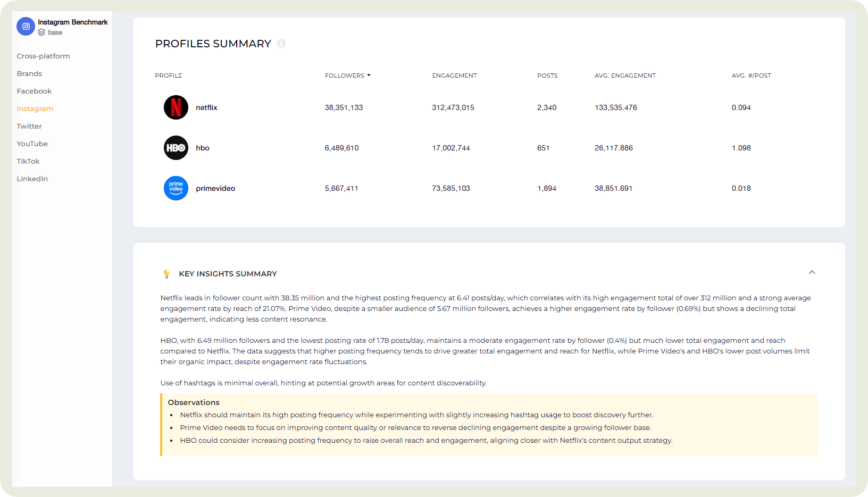Open the Twitter benchmark page
Screen dimensions: 868x497
pyautogui.click(x=29, y=126)
